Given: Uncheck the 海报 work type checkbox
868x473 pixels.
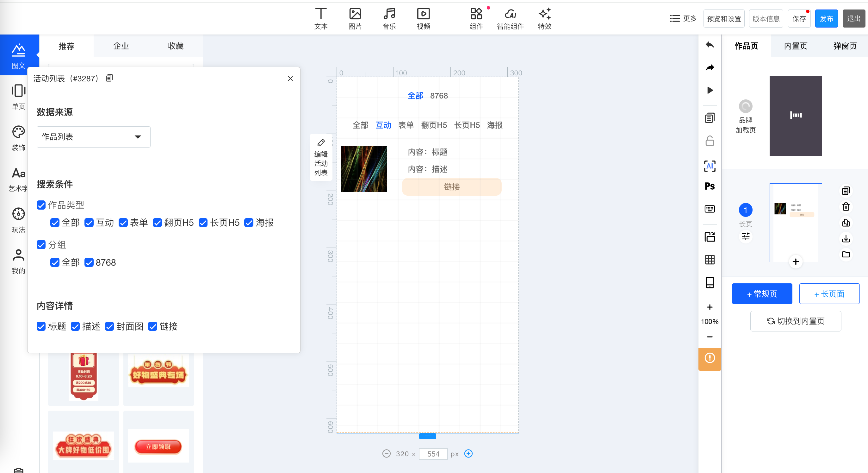Looking at the screenshot, I should click(x=249, y=223).
